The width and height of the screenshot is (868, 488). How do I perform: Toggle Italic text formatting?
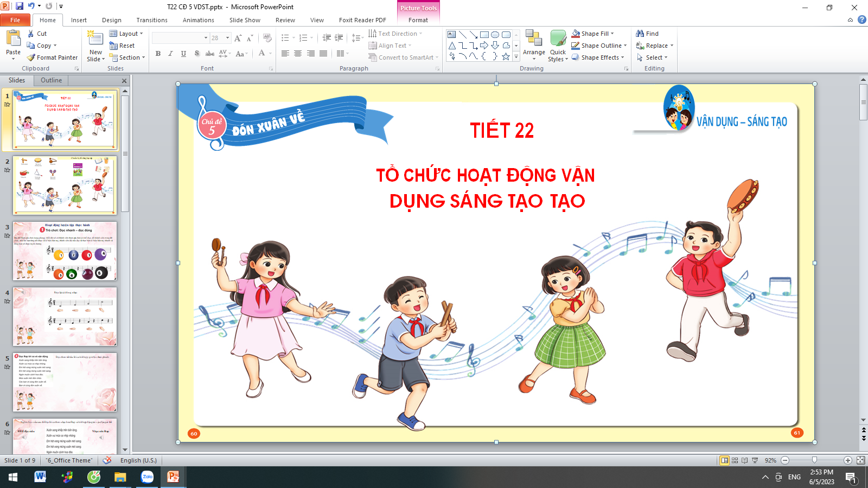pyautogui.click(x=170, y=54)
